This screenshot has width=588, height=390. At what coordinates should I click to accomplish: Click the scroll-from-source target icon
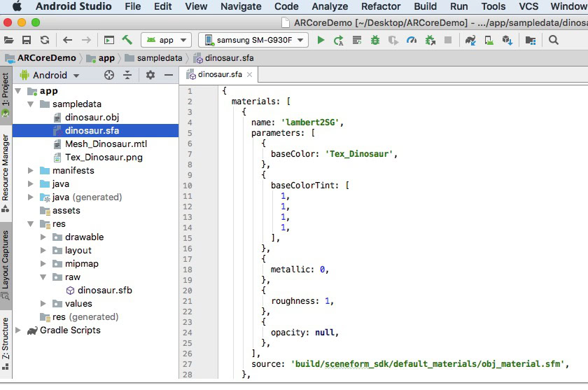point(109,75)
